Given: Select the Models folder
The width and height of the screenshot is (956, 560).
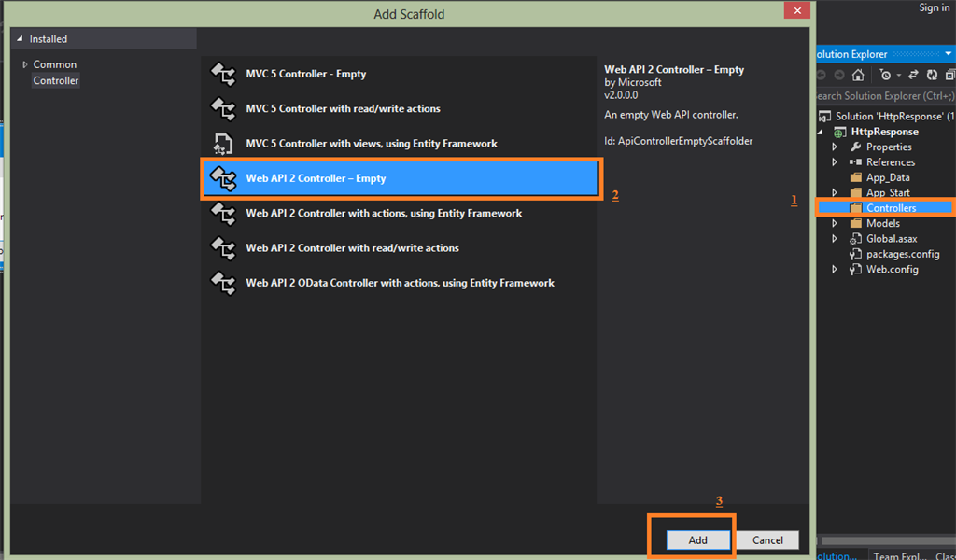Looking at the screenshot, I should 883,224.
